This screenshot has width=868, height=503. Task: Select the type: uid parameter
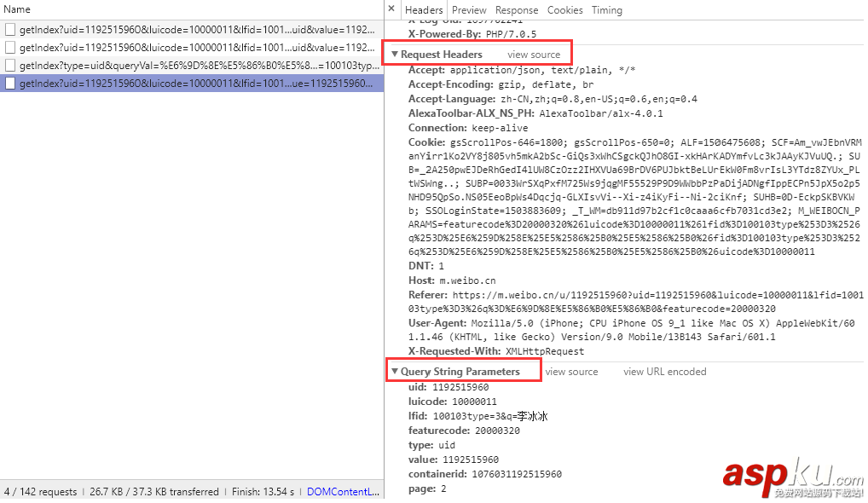(x=431, y=444)
